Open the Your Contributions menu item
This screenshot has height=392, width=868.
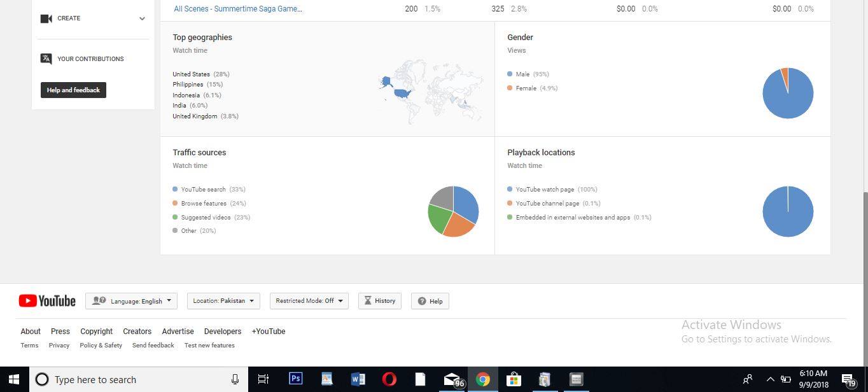pyautogui.click(x=90, y=59)
